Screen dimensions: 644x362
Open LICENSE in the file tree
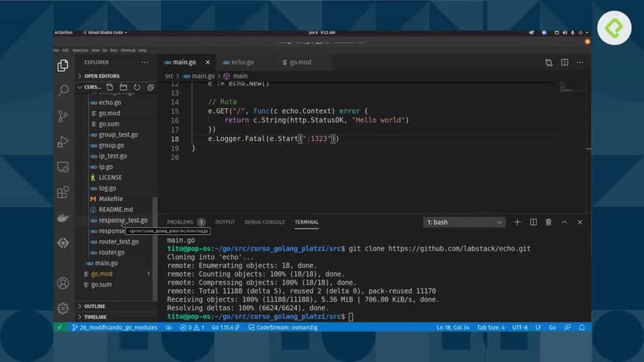(110, 177)
